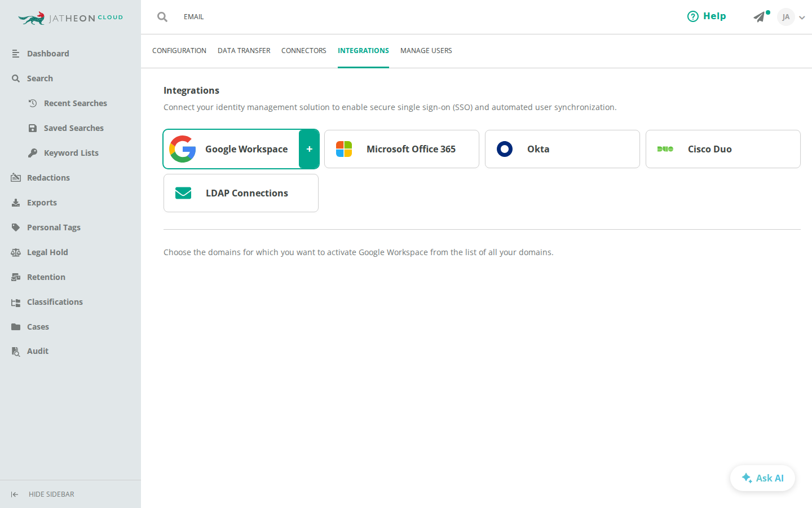
Task: Click the Dashboard icon in sidebar
Action: pyautogui.click(x=16, y=54)
